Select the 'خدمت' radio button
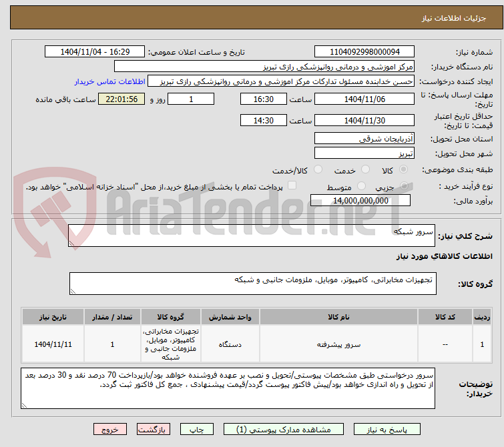Image resolution: width=504 pixels, height=447 pixels. [365, 169]
